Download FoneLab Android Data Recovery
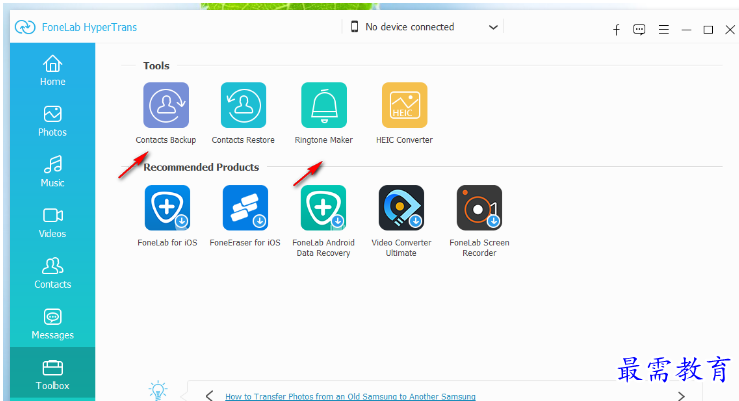This screenshot has width=739, height=401. pos(323,208)
